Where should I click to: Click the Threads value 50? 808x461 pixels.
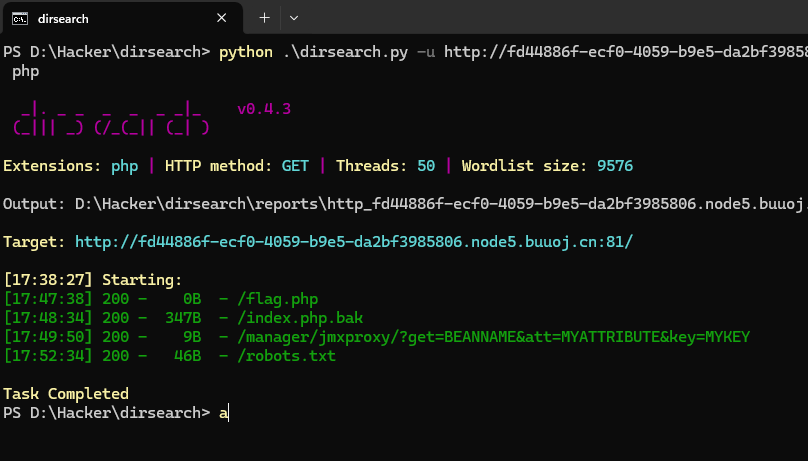[x=421, y=166]
